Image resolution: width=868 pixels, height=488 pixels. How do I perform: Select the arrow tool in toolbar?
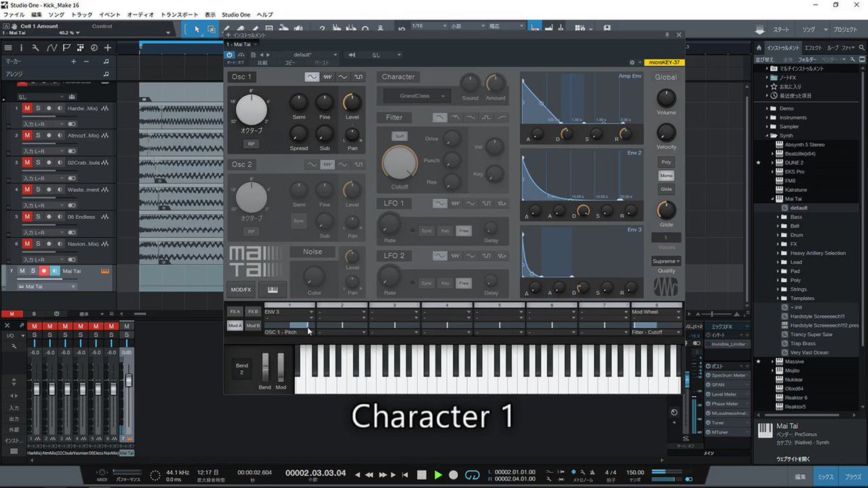point(196,29)
